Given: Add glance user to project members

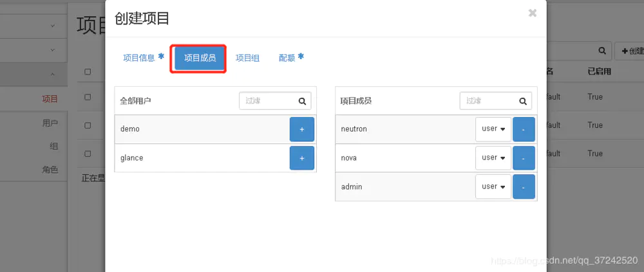Looking at the screenshot, I should click(301, 158).
